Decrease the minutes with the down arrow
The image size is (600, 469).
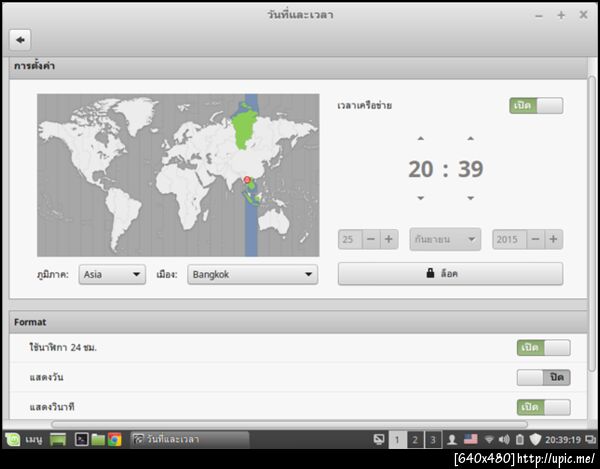[471, 198]
